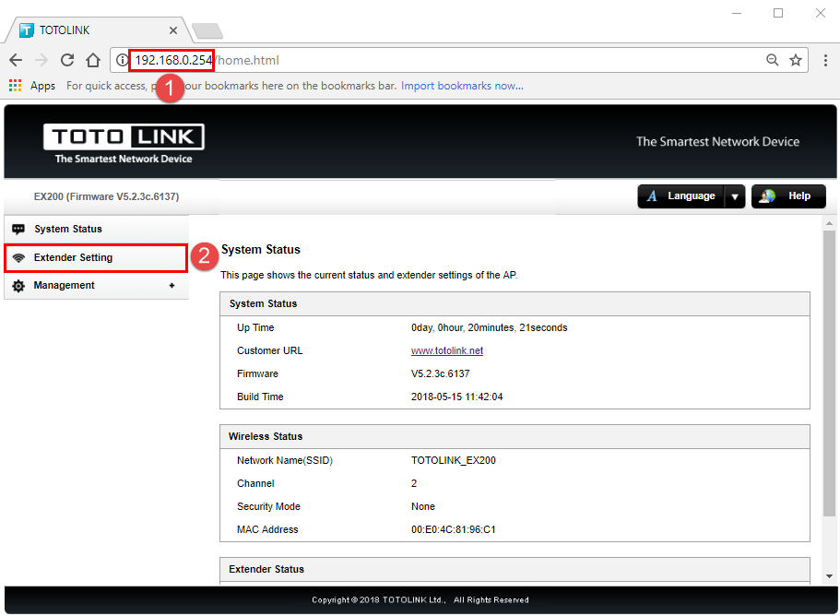Click the Language button
840x616 pixels.
[x=680, y=196]
